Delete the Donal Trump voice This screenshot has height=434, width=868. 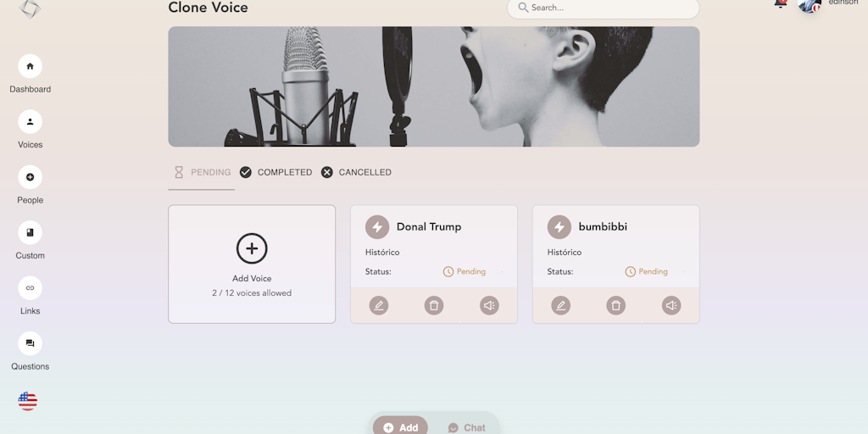434,305
